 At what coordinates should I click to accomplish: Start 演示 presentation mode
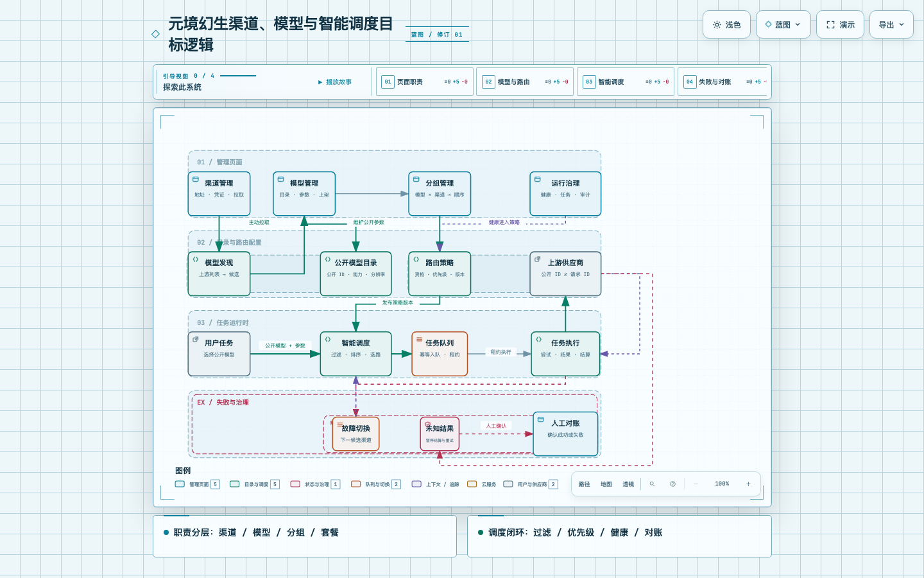840,24
